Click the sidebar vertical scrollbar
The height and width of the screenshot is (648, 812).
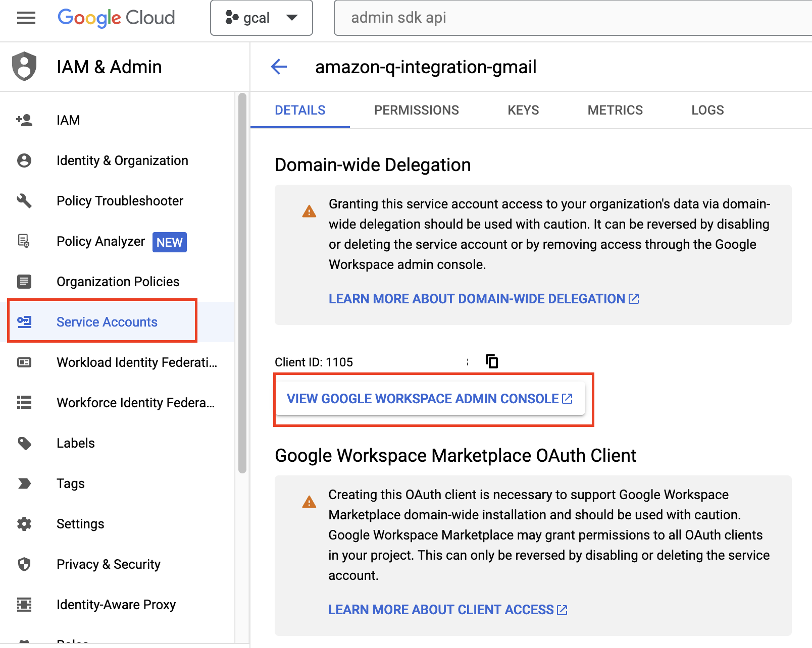[242, 283]
